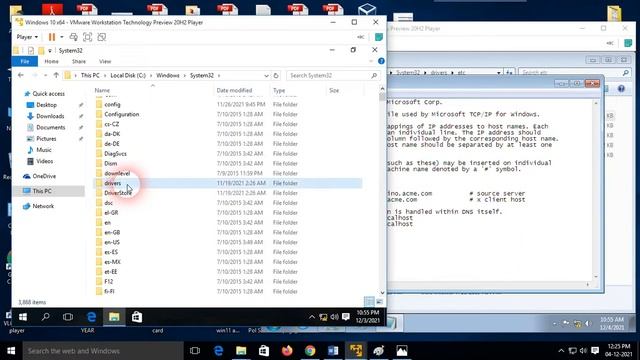Open guest volume control speaker icon
Viewport: 640px width, 360px height.
335,317
